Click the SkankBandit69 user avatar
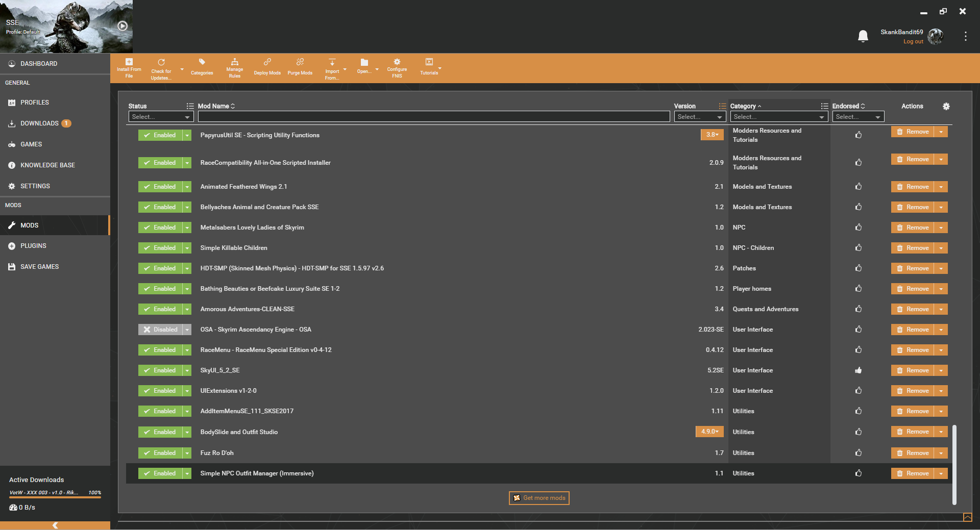The width and height of the screenshot is (980, 530). pos(936,36)
